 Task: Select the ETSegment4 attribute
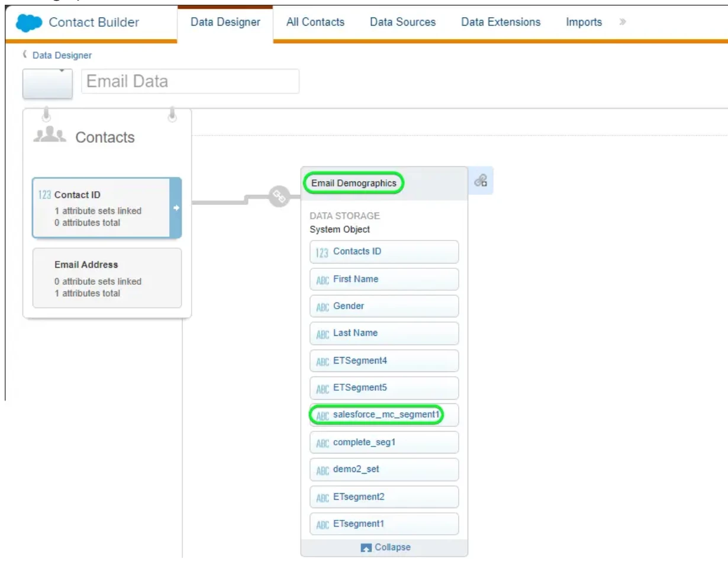384,361
